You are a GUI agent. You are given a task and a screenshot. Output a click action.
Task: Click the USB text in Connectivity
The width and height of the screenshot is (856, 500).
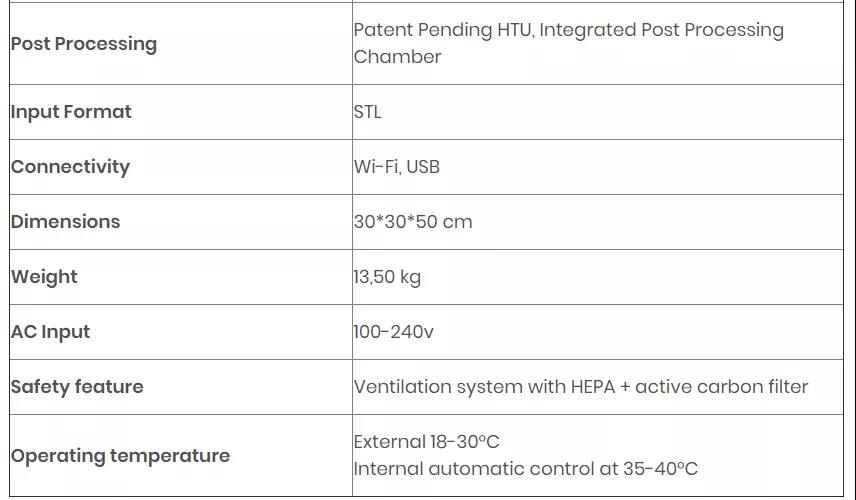pyautogui.click(x=423, y=167)
